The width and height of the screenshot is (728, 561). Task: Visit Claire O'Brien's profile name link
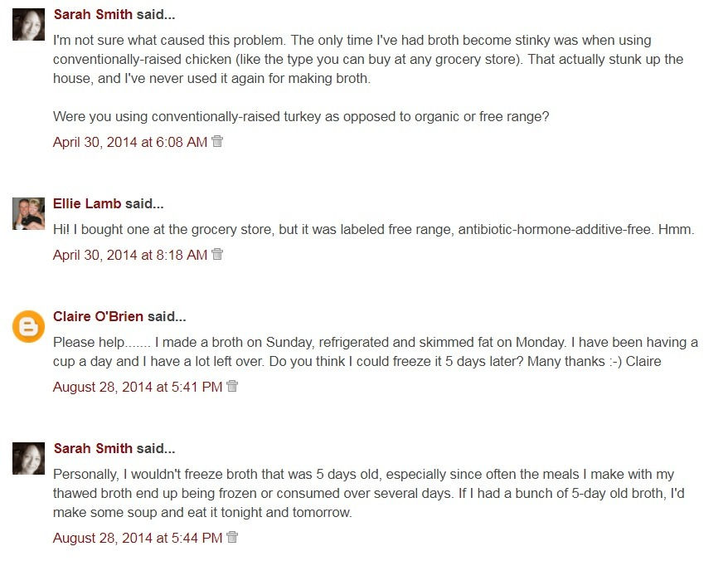pos(98,316)
